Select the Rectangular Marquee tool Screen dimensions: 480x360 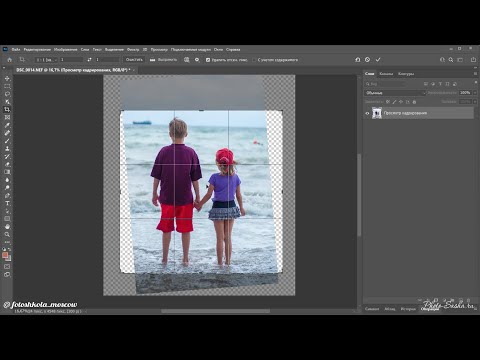point(7,86)
